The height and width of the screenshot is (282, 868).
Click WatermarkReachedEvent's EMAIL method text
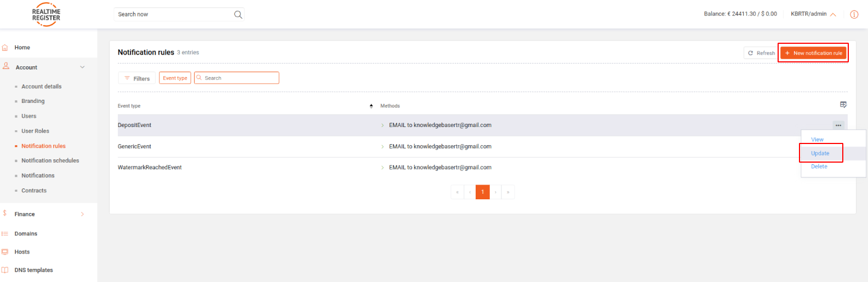coord(440,168)
